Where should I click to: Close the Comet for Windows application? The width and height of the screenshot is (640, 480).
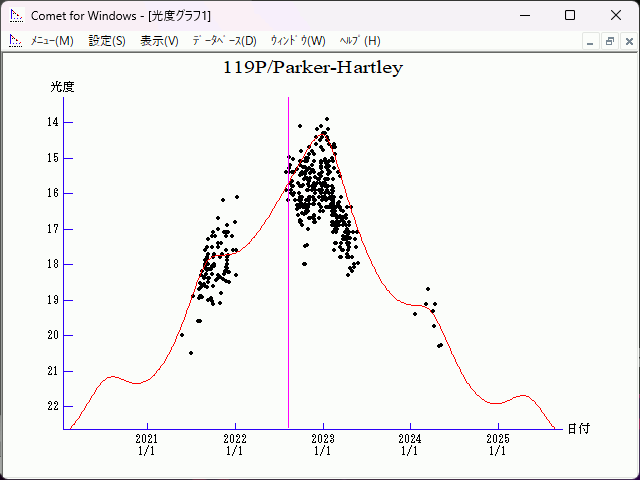click(616, 15)
